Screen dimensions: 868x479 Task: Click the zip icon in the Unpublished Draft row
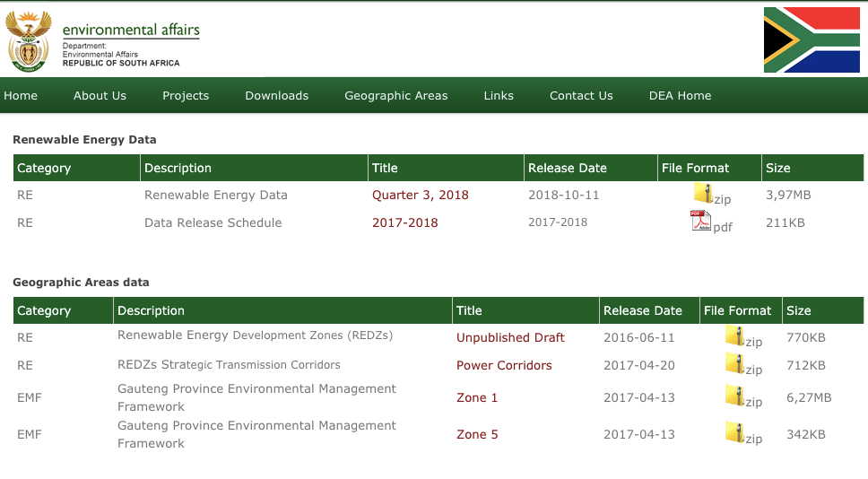(x=735, y=335)
